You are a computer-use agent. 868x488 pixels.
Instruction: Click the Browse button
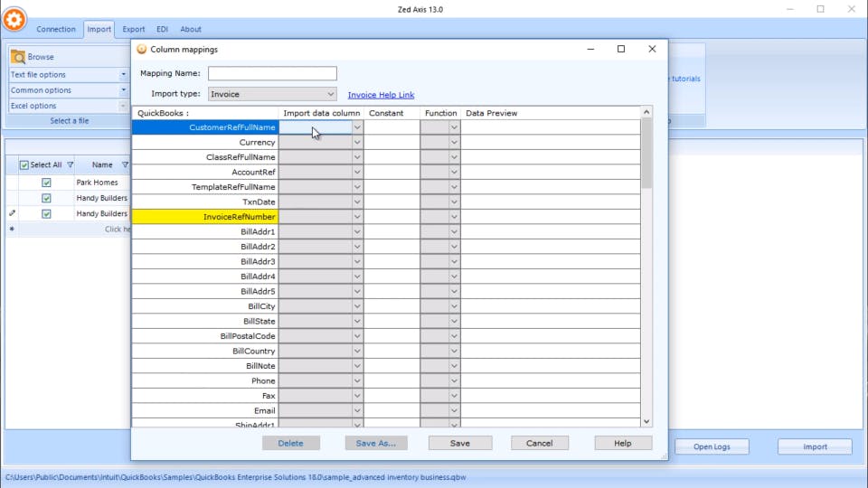click(33, 56)
